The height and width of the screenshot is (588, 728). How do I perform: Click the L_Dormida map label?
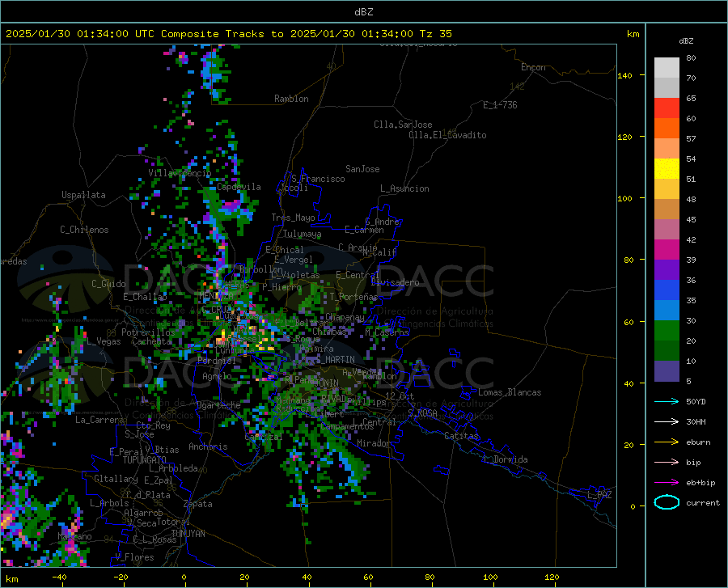(x=505, y=459)
